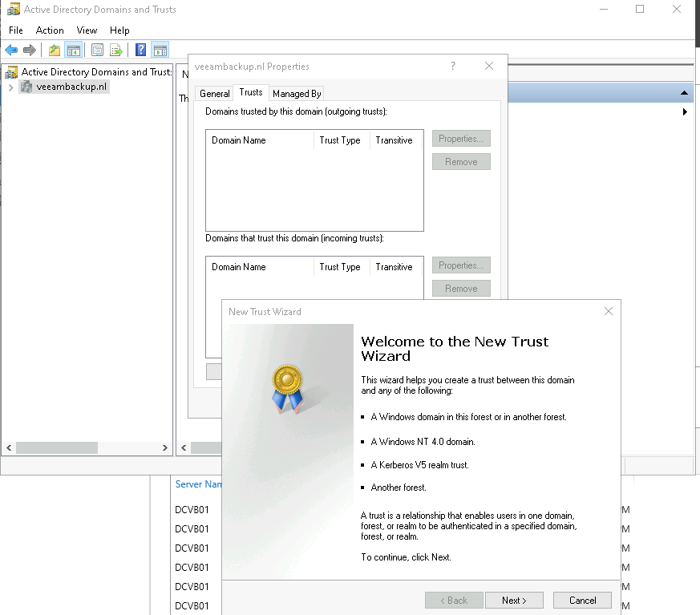Click the help button on veeambackup.nl Properties title bar
Viewport: 700px width, 615px height.
[x=453, y=67]
